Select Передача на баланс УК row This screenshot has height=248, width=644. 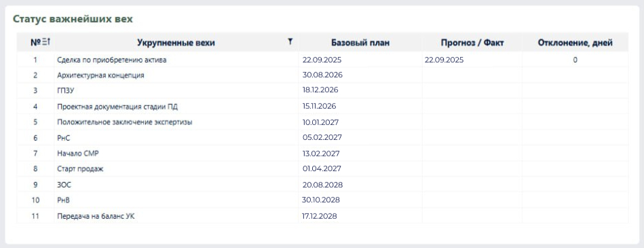point(322,216)
